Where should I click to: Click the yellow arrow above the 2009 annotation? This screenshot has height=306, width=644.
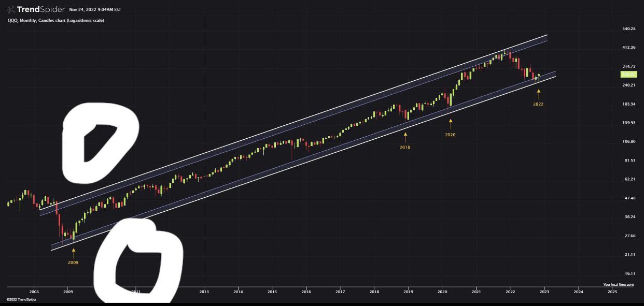click(73, 253)
